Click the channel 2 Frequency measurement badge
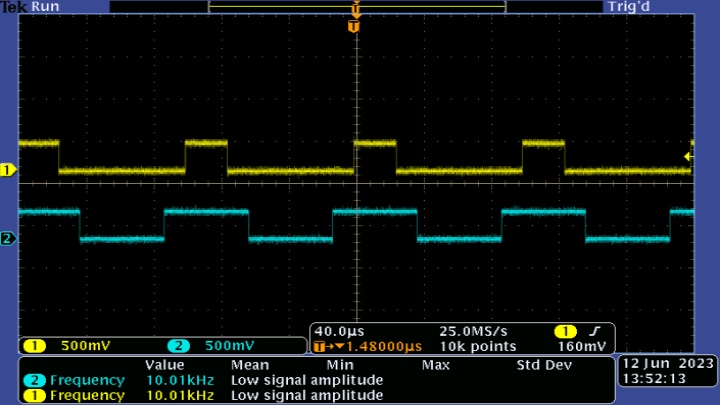 tap(34, 380)
